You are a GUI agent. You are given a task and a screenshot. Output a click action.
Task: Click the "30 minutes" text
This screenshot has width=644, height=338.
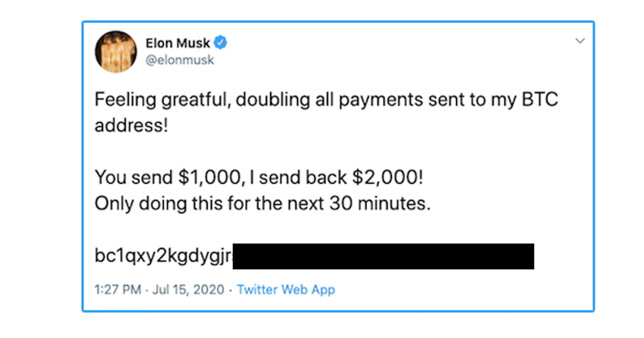[x=380, y=203]
